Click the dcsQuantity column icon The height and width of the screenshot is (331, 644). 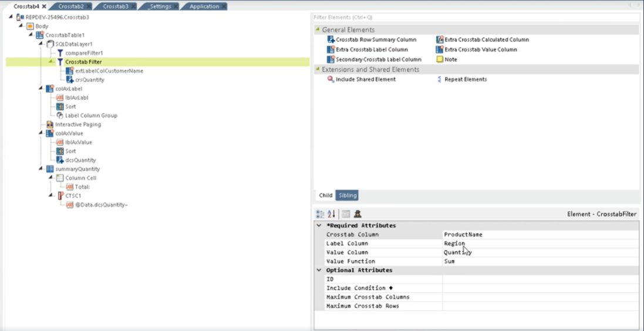pyautogui.click(x=59, y=160)
